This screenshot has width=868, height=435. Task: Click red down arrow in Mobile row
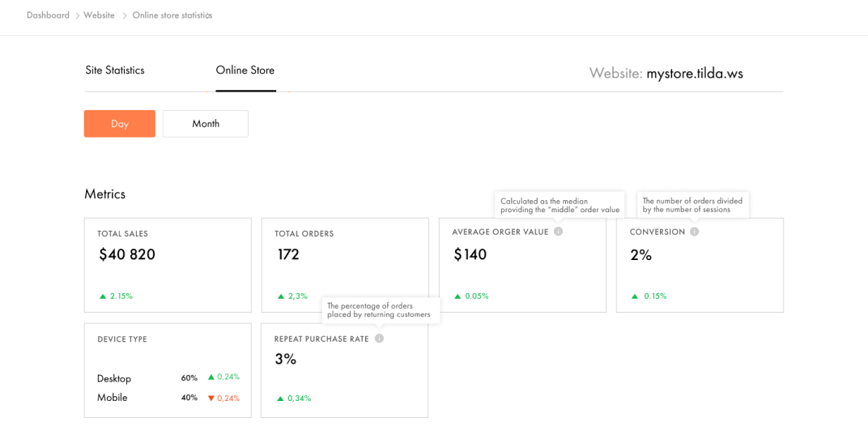pyautogui.click(x=211, y=398)
